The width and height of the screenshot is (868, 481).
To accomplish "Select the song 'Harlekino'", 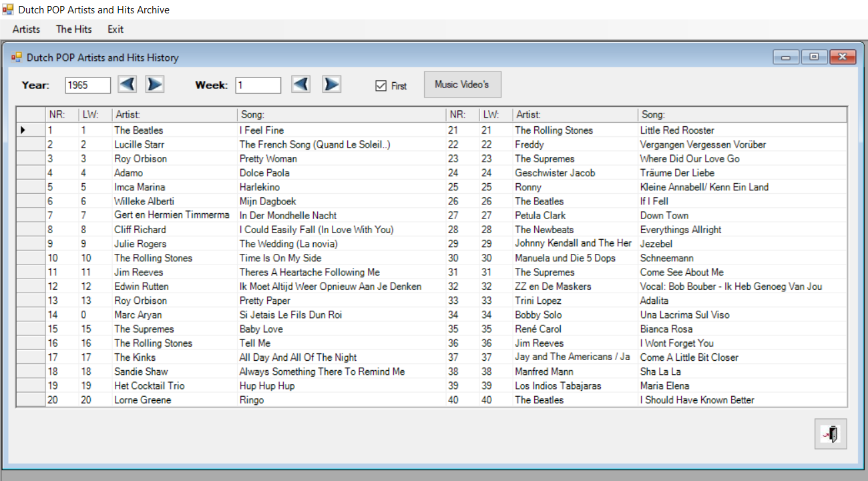I will [x=341, y=187].
